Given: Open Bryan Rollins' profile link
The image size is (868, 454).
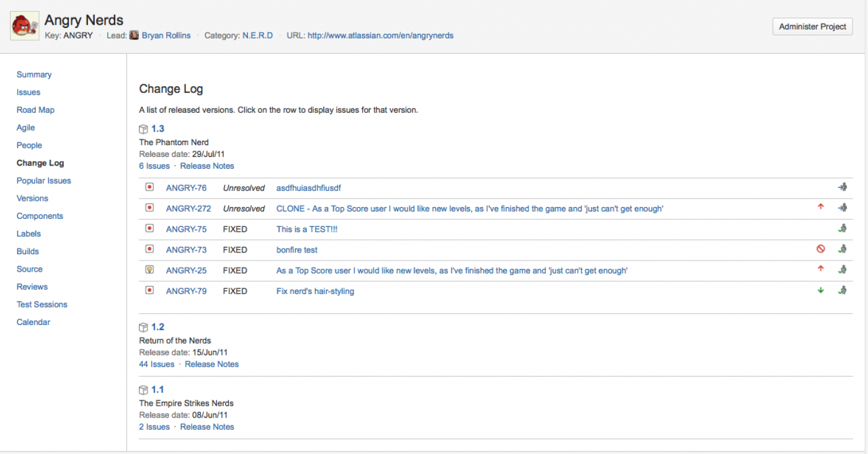Looking at the screenshot, I should 166,35.
